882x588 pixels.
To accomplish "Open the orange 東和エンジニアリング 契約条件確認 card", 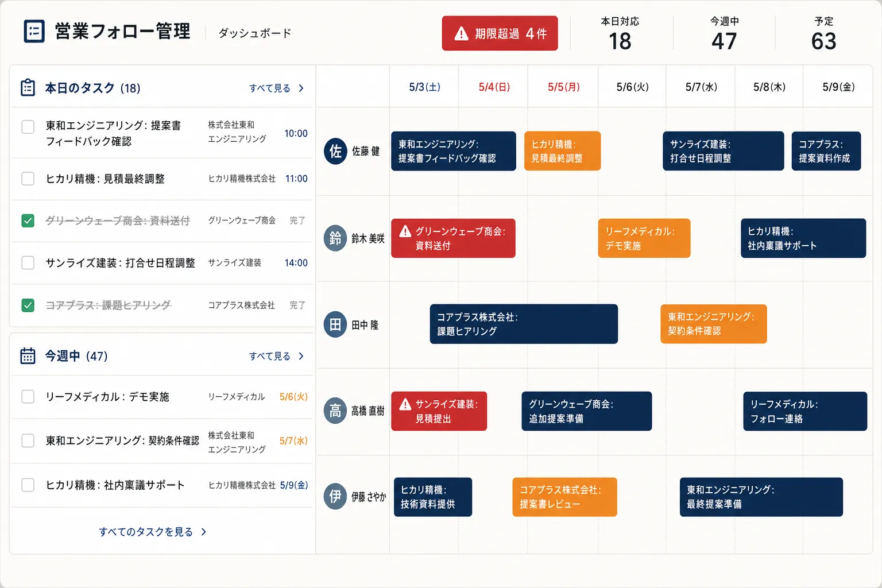I will [714, 324].
